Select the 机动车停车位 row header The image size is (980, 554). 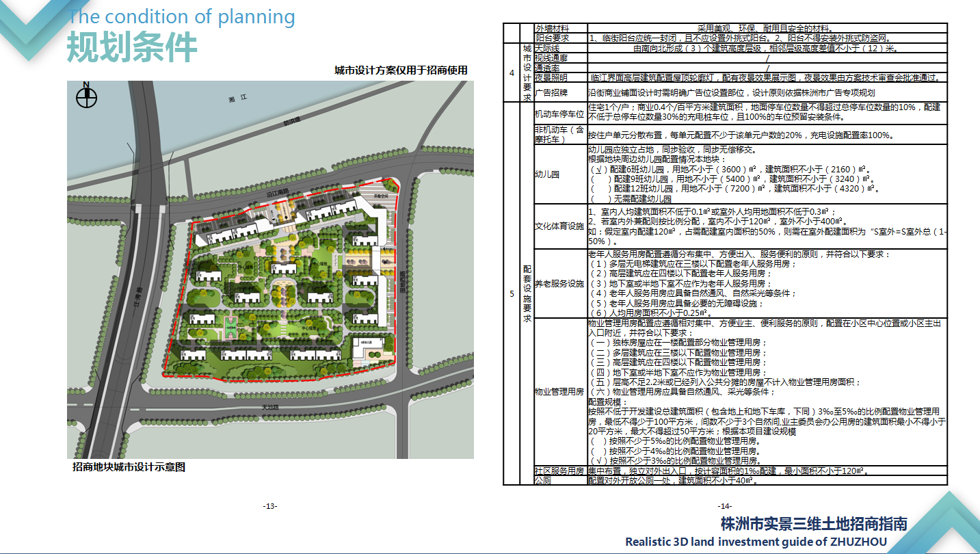pyautogui.click(x=559, y=114)
